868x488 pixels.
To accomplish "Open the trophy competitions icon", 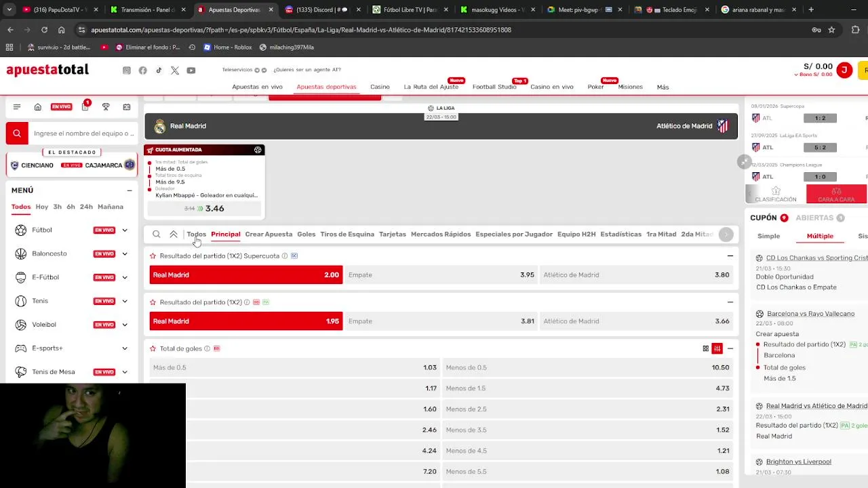I will (106, 107).
